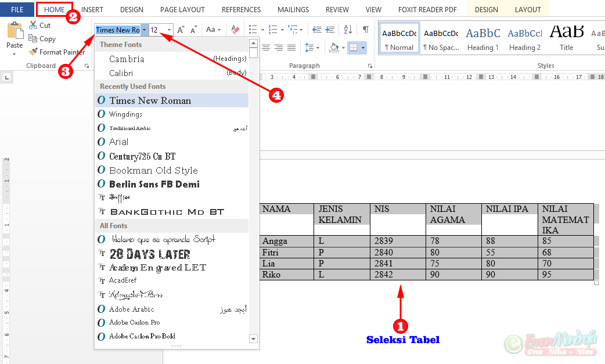Click the ruler tab selector
Image resolution: width=605 pixels, height=364 pixels.
[x=6, y=78]
